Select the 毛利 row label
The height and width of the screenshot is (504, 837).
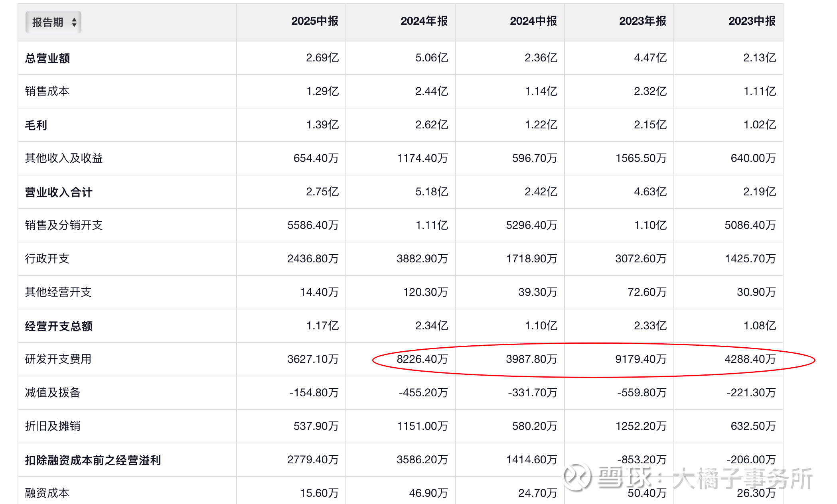[x=36, y=125]
